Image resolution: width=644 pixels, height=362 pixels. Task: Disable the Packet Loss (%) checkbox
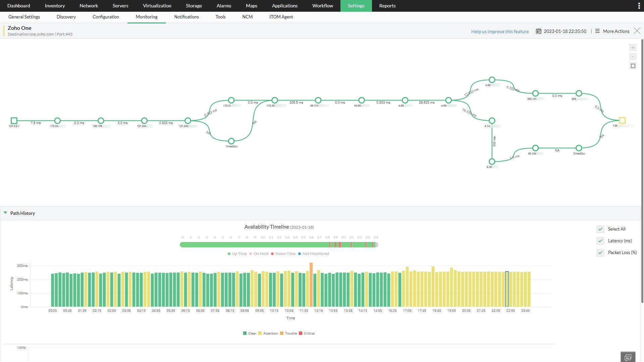pos(600,253)
